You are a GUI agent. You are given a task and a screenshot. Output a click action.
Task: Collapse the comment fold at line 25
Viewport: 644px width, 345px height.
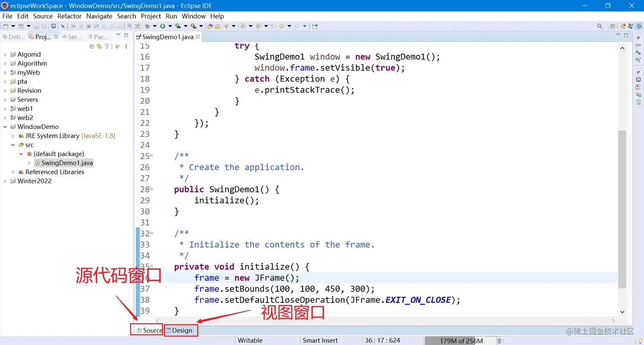click(x=152, y=156)
